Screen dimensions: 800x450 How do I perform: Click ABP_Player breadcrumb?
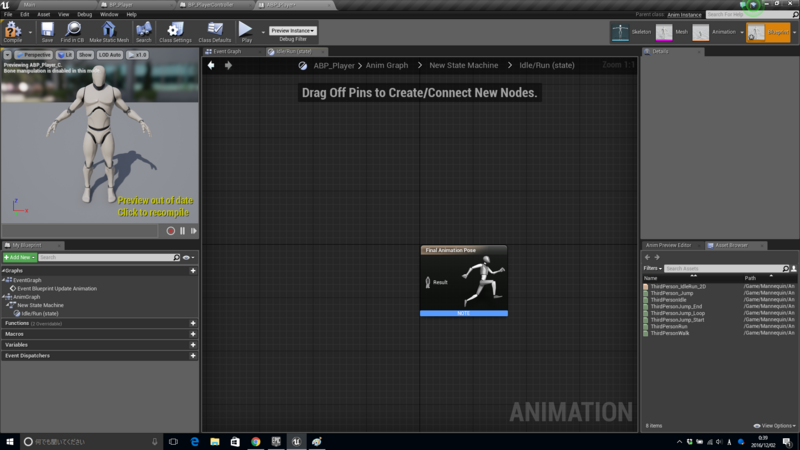(x=334, y=65)
